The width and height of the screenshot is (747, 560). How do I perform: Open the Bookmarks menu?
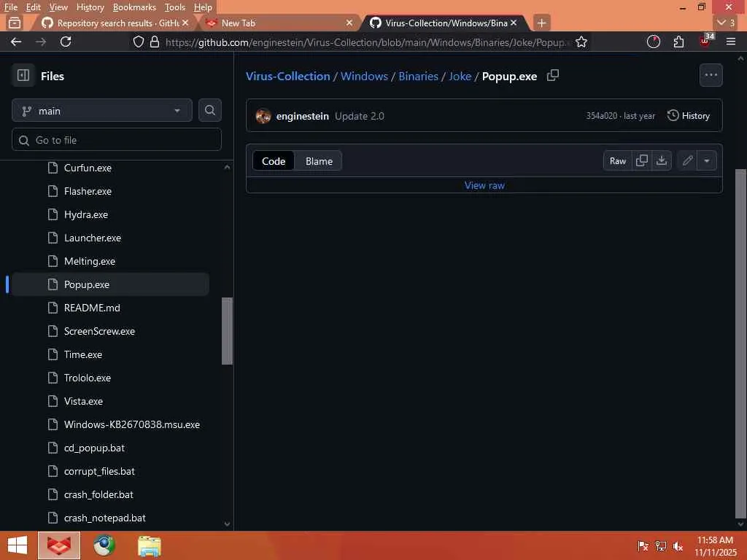tap(134, 7)
